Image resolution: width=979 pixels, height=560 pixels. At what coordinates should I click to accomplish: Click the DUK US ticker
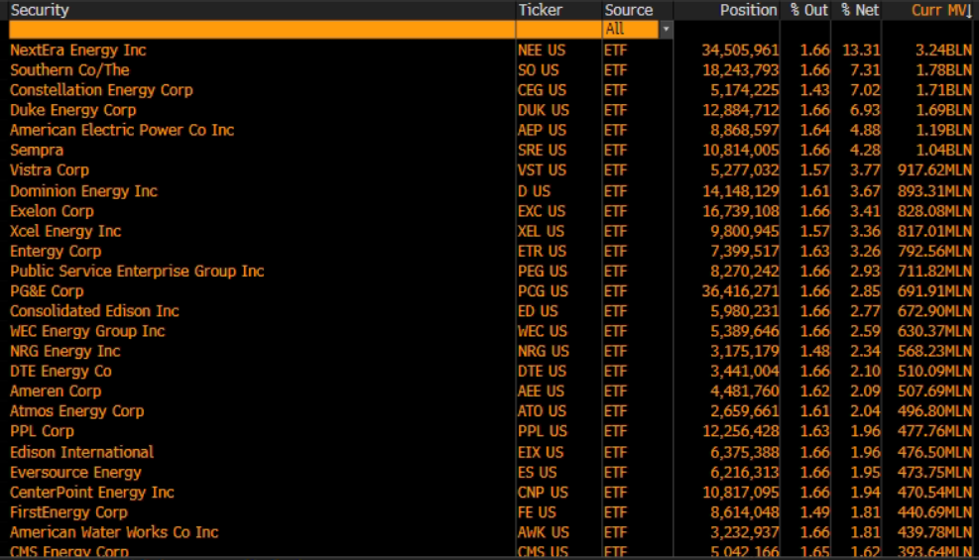point(543,110)
